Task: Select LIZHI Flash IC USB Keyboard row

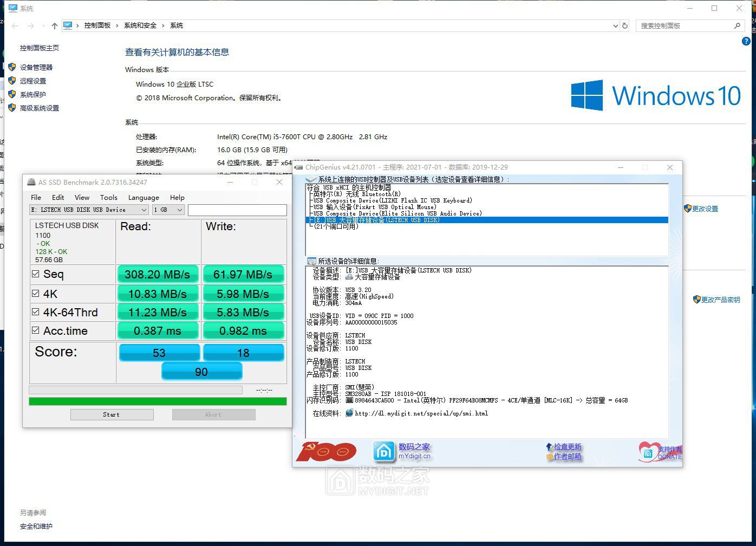Action: (392, 200)
